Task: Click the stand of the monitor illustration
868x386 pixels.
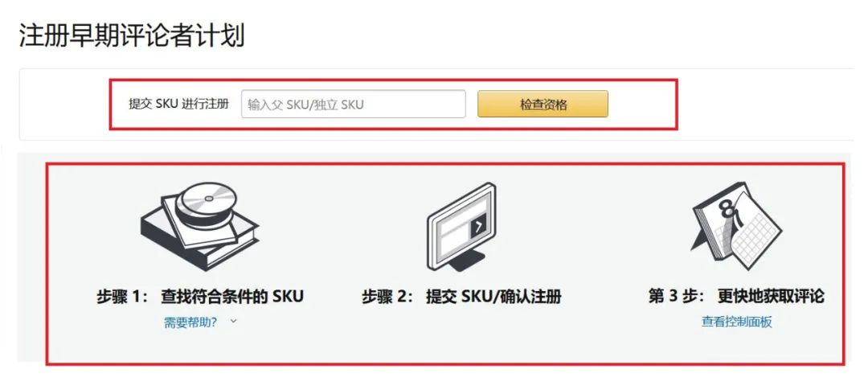Action: pyautogui.click(x=466, y=261)
